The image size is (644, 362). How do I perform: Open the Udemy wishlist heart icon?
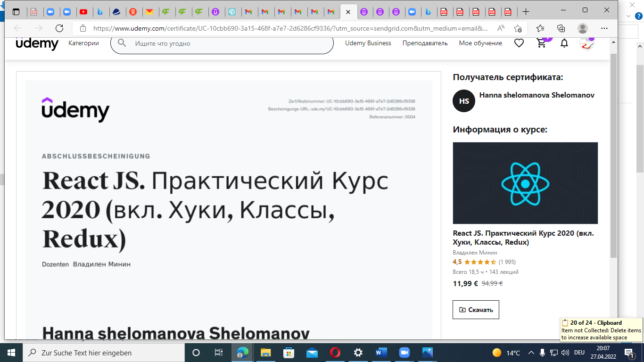(x=519, y=43)
